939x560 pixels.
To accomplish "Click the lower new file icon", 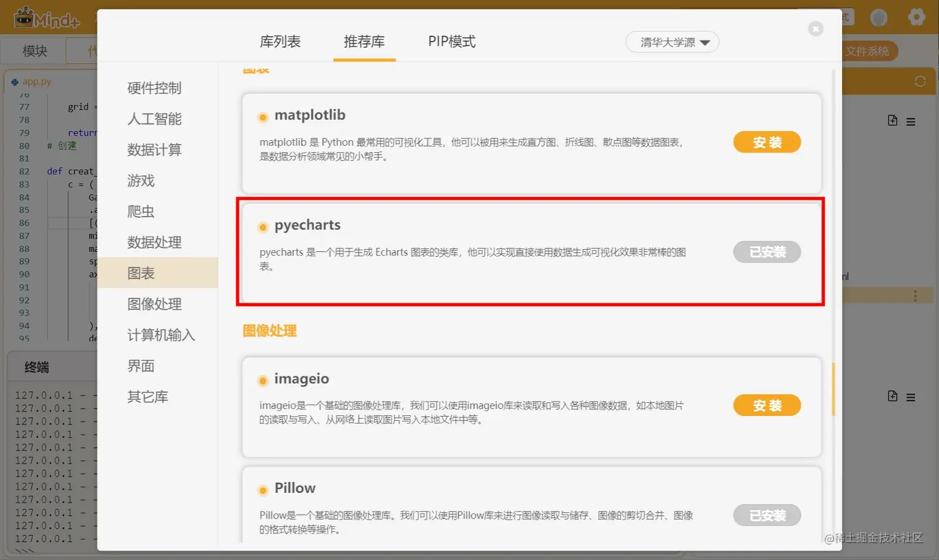I will (x=892, y=396).
